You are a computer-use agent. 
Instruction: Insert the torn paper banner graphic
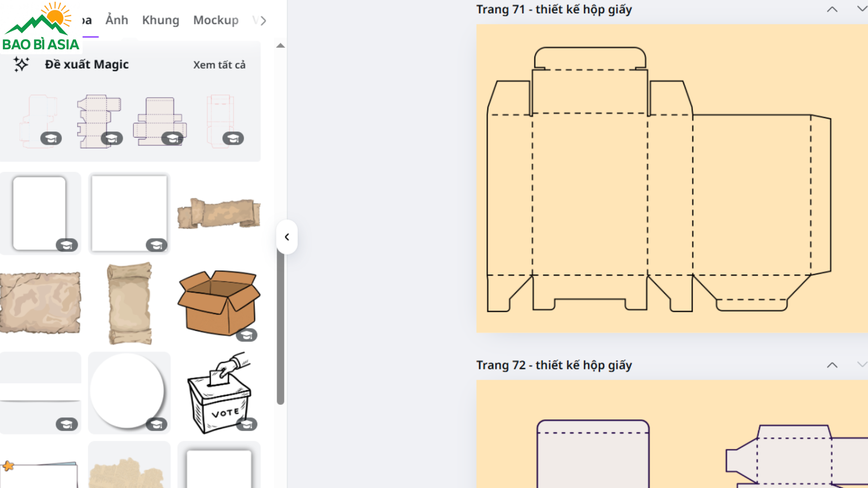pos(218,213)
